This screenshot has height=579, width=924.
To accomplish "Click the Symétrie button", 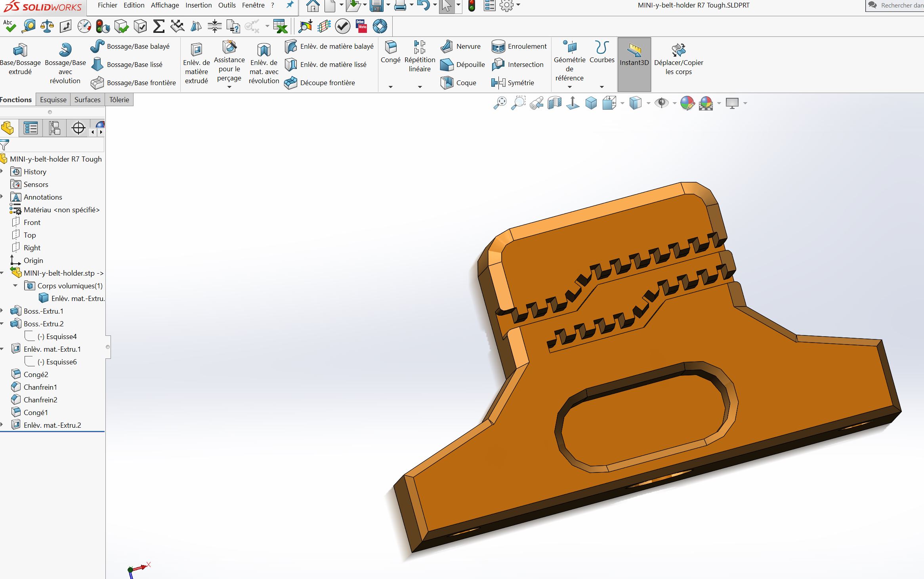I will [513, 83].
